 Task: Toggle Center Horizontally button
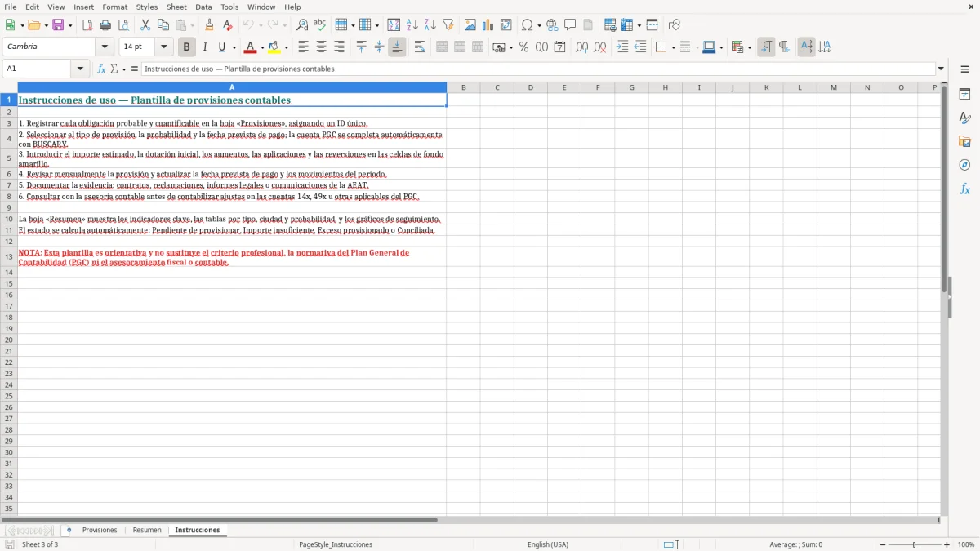tap(322, 47)
